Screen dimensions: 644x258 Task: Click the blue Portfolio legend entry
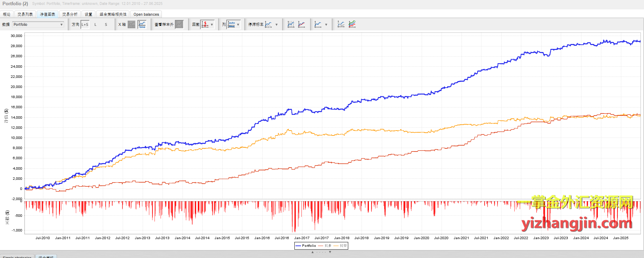click(x=306, y=246)
